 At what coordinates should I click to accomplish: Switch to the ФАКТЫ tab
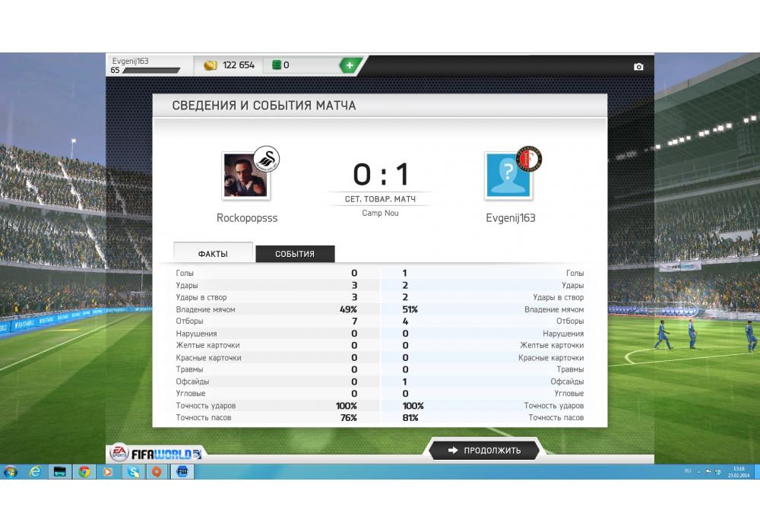pyautogui.click(x=213, y=253)
